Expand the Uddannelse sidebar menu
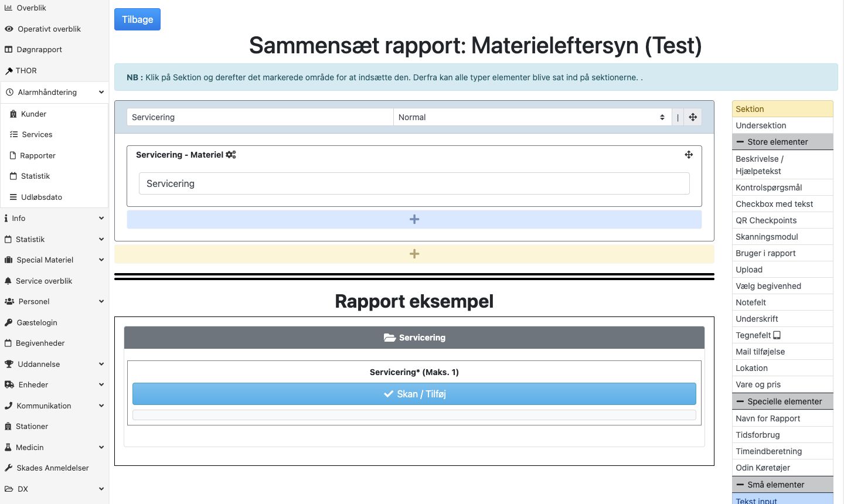 tap(55, 365)
